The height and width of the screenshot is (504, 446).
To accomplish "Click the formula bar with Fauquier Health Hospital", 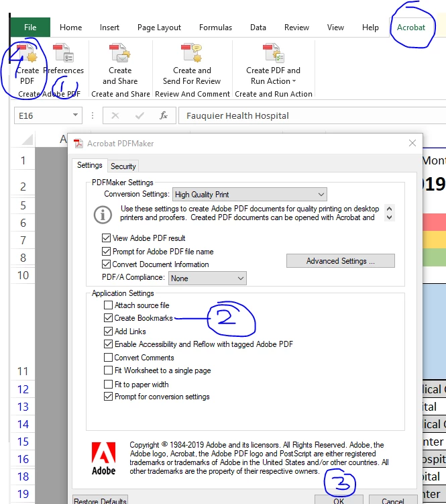I will 312,115.
